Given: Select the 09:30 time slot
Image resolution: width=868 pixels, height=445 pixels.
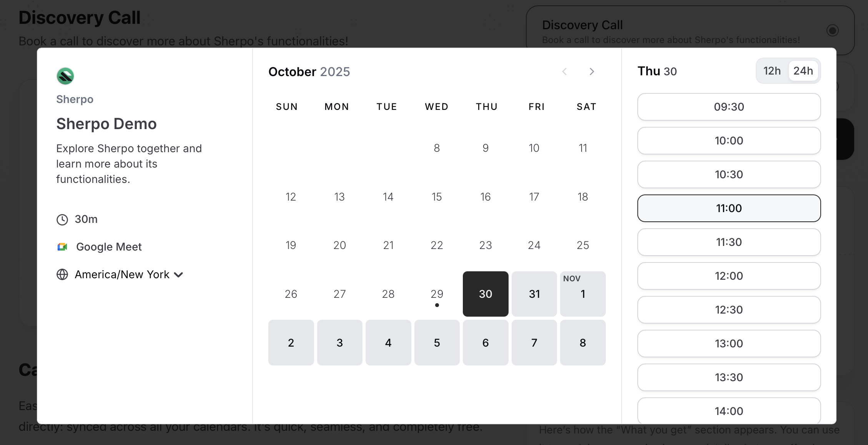Looking at the screenshot, I should (729, 107).
